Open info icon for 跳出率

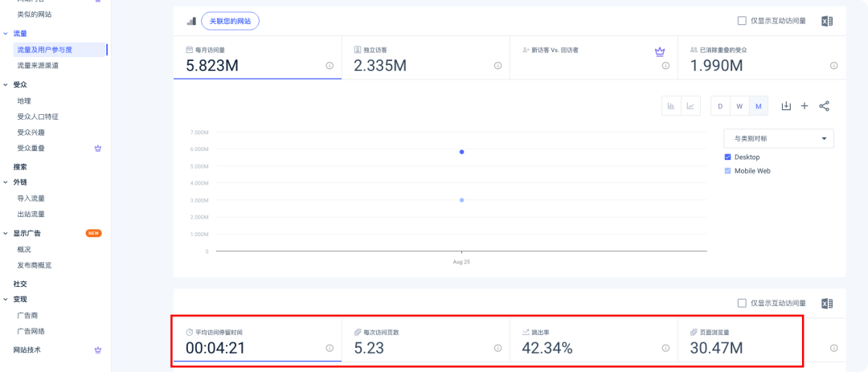click(x=666, y=348)
